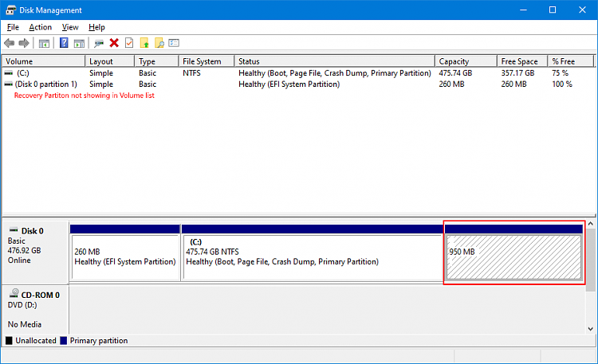Click the red X Delete icon

(114, 43)
